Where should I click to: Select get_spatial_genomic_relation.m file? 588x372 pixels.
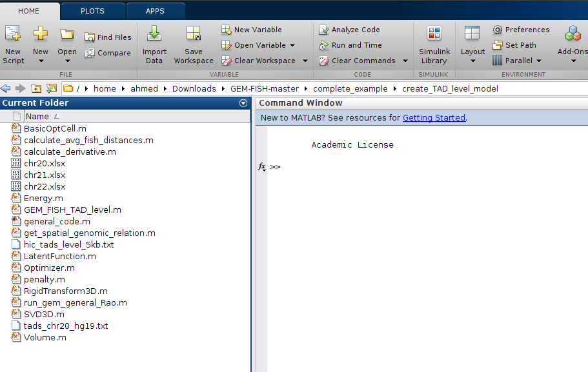(90, 233)
